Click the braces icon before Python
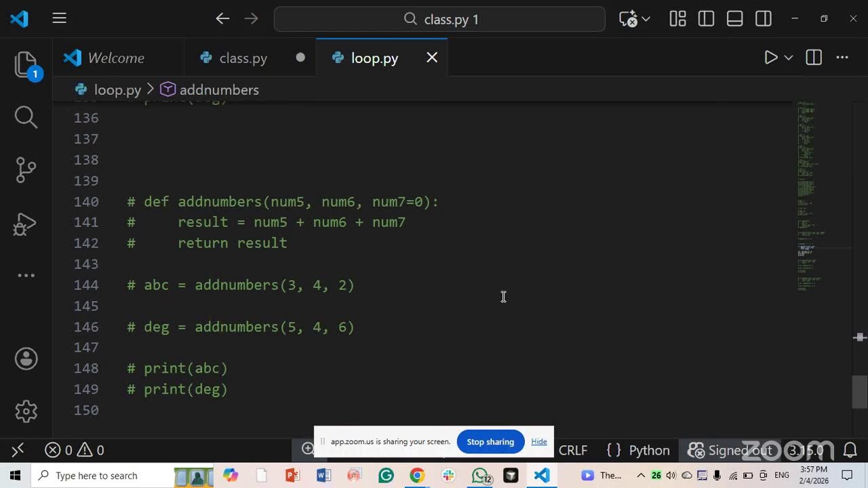 [614, 450]
